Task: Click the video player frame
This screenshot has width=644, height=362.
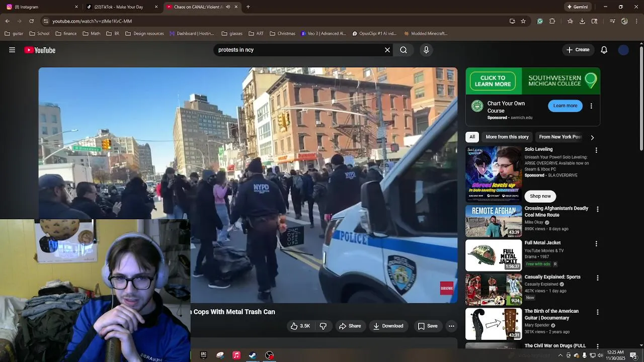Action: pos(248,185)
